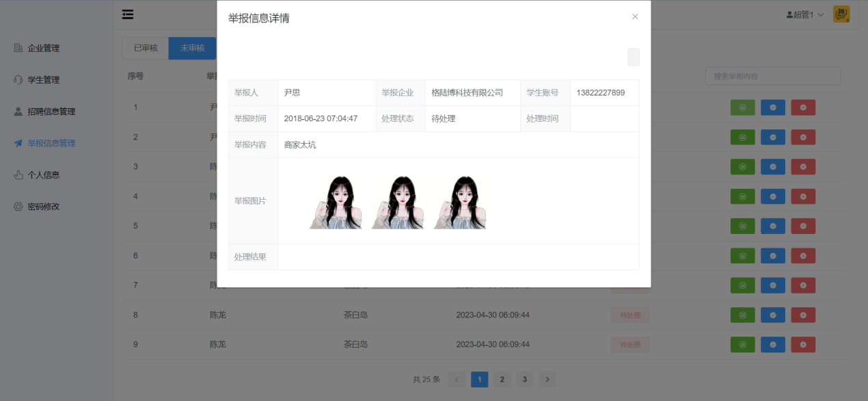Click the 待处理 tag in row 9
The width and height of the screenshot is (868, 401).
(x=630, y=345)
